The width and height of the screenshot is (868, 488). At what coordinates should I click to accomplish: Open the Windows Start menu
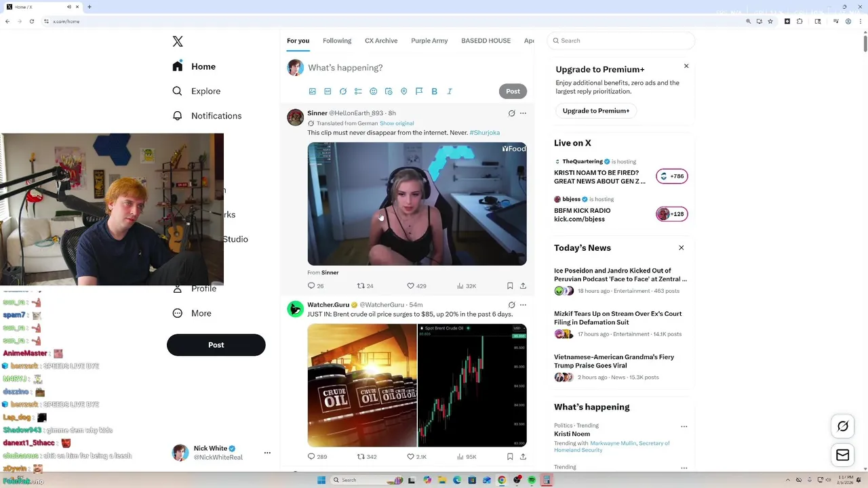[x=321, y=480]
